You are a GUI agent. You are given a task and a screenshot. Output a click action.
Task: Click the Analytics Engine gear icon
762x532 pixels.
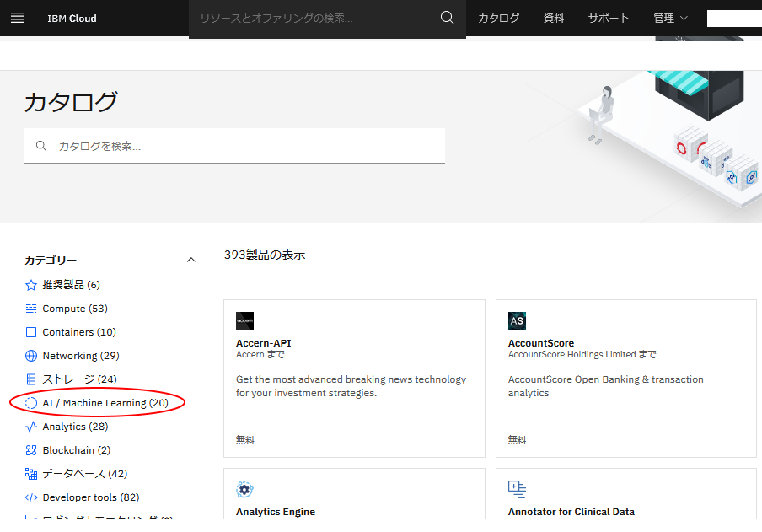pos(245,490)
